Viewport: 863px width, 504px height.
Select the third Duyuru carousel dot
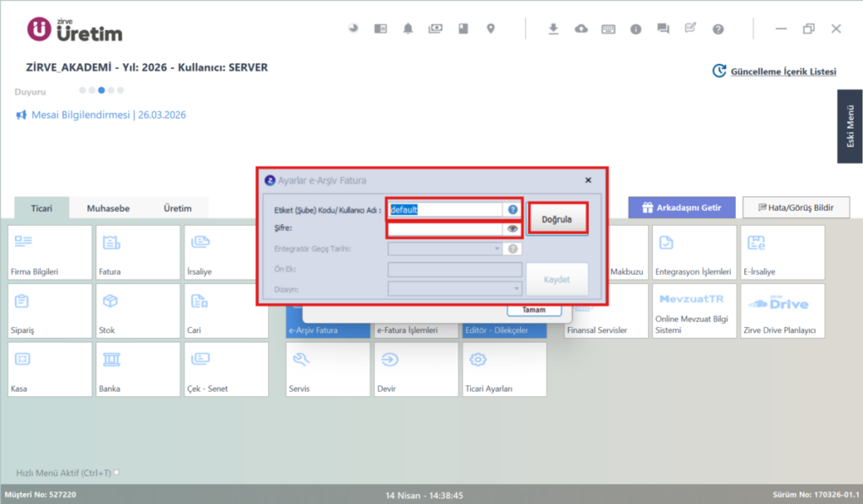(x=101, y=90)
